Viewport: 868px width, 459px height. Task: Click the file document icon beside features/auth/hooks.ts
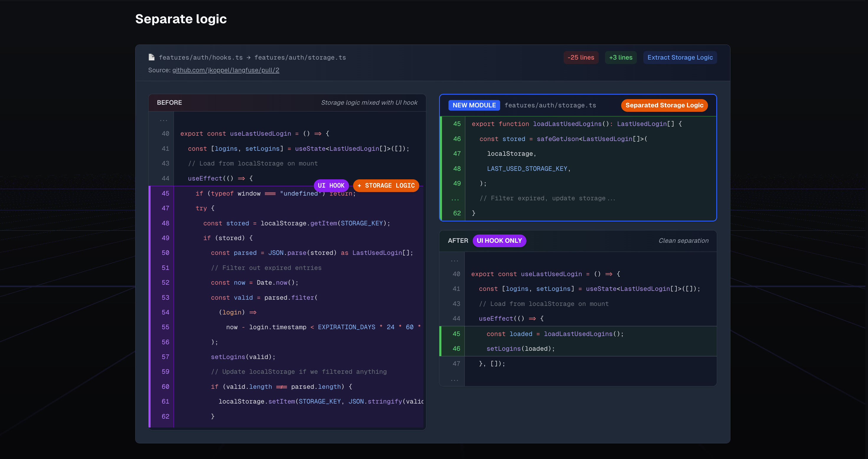click(152, 57)
